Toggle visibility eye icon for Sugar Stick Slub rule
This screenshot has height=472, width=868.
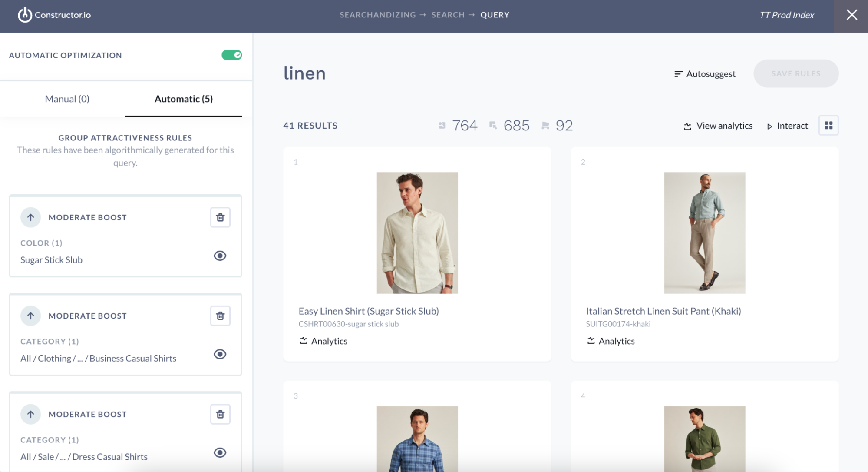coord(219,256)
